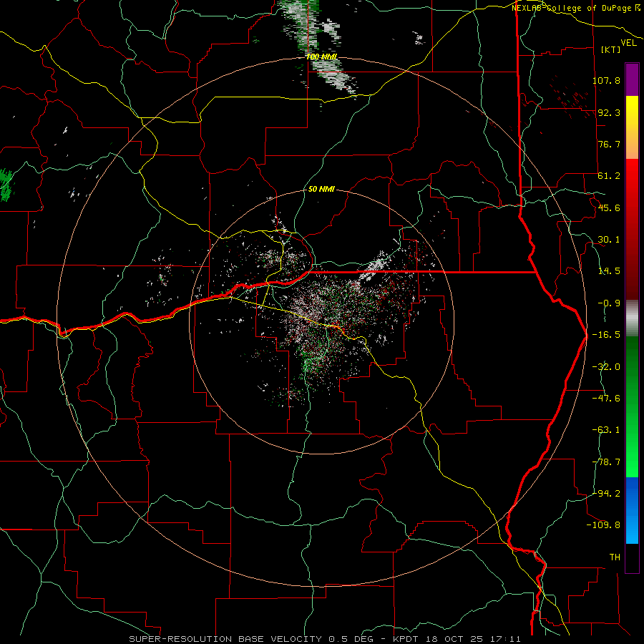Viewport: 644px width, 644px height.
Task: Select the -63.1 velocity scale label
Action: pos(606,430)
